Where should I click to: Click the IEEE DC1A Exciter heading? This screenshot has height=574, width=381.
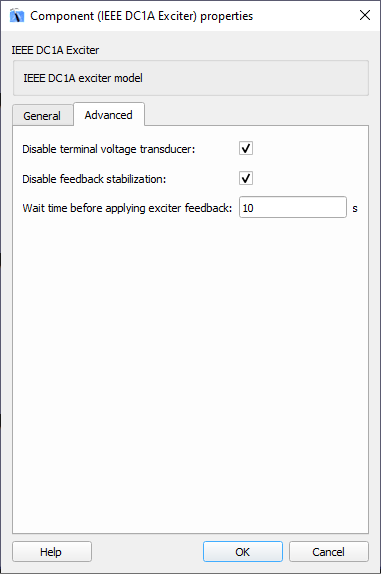click(55, 50)
